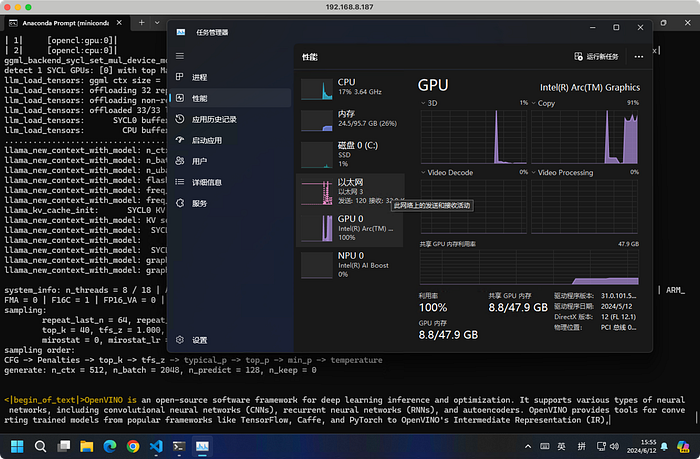The height and width of the screenshot is (459, 700).
Task: Open the notifications bell icon
Action: coord(664,446)
